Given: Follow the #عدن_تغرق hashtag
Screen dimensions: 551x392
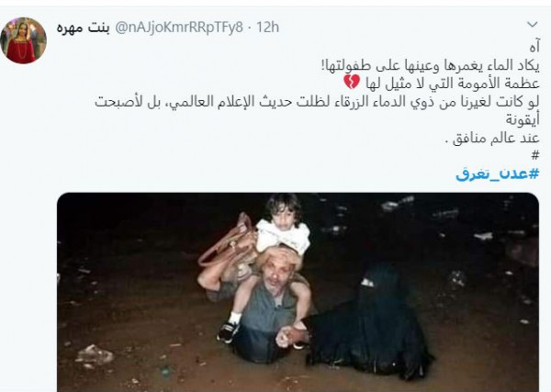Looking at the screenshot, I should tap(498, 174).
